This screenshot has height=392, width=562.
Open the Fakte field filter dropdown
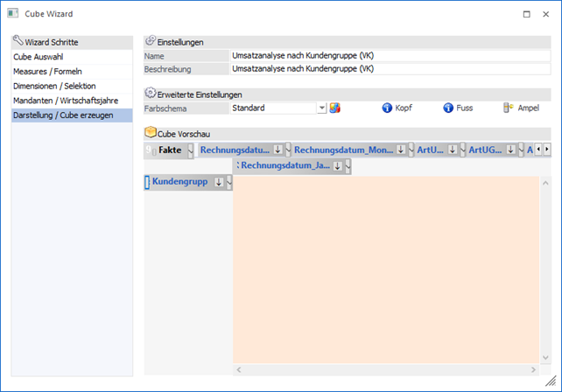pos(191,150)
